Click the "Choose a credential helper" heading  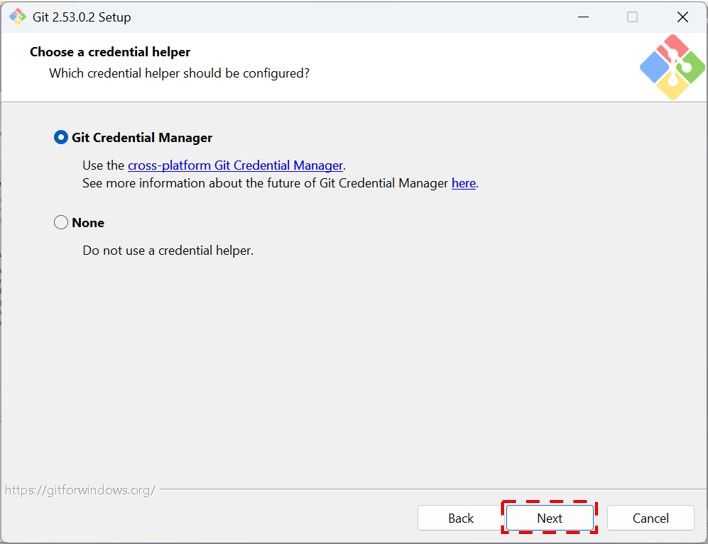tap(110, 52)
